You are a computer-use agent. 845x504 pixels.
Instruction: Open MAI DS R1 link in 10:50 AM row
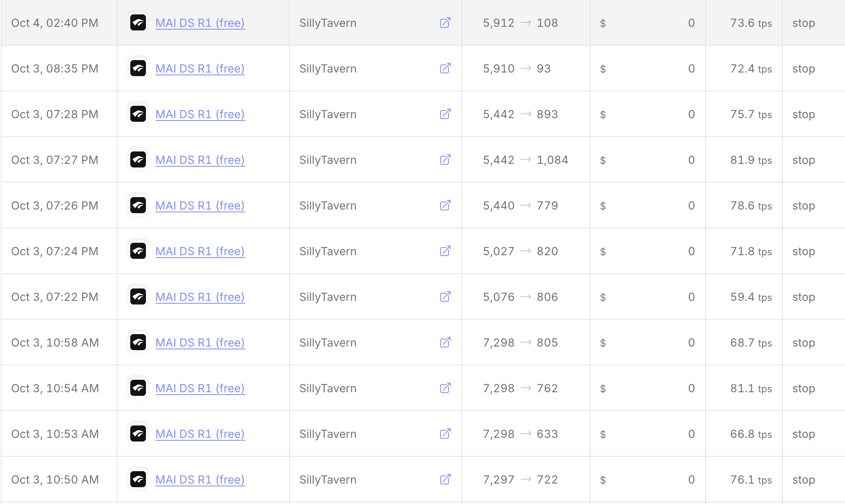200,480
